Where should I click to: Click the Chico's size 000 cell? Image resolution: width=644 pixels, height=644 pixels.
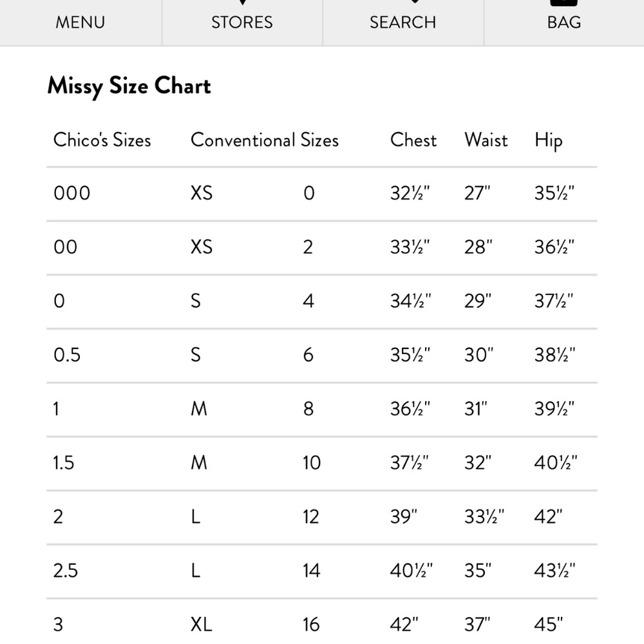71,193
